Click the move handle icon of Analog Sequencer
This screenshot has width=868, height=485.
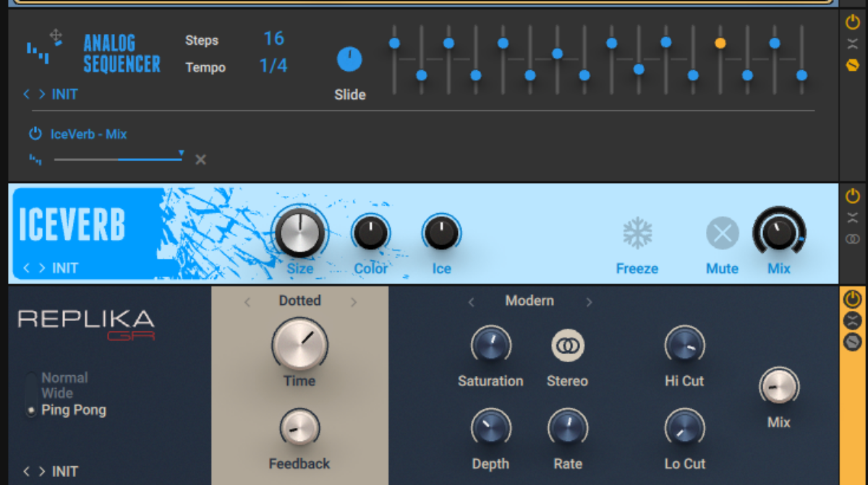(56, 35)
